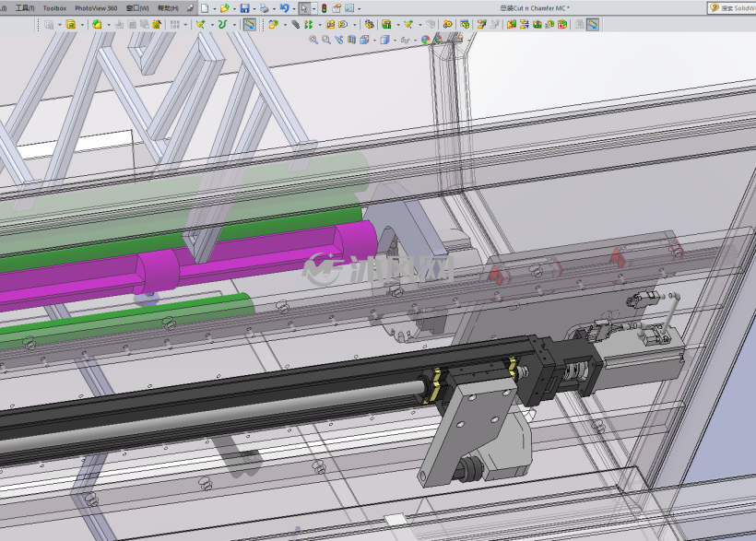Click the Zoom to Area icon
Image resolution: width=756 pixels, height=541 pixels.
[x=326, y=40]
